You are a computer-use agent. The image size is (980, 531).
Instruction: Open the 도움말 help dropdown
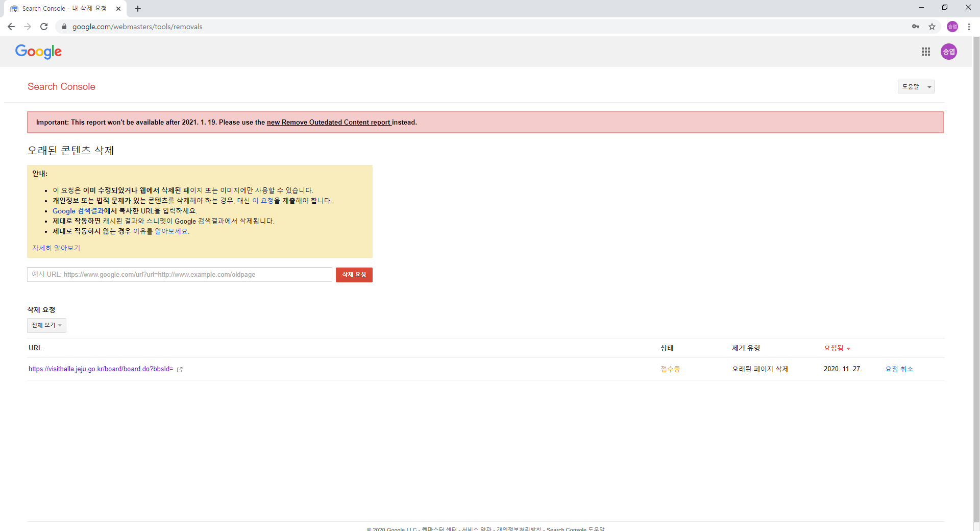(916, 87)
